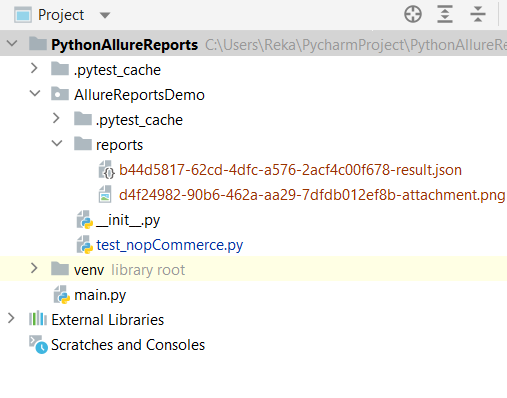
Task: Click the PythonAllureReports folder icon
Action: (38, 43)
